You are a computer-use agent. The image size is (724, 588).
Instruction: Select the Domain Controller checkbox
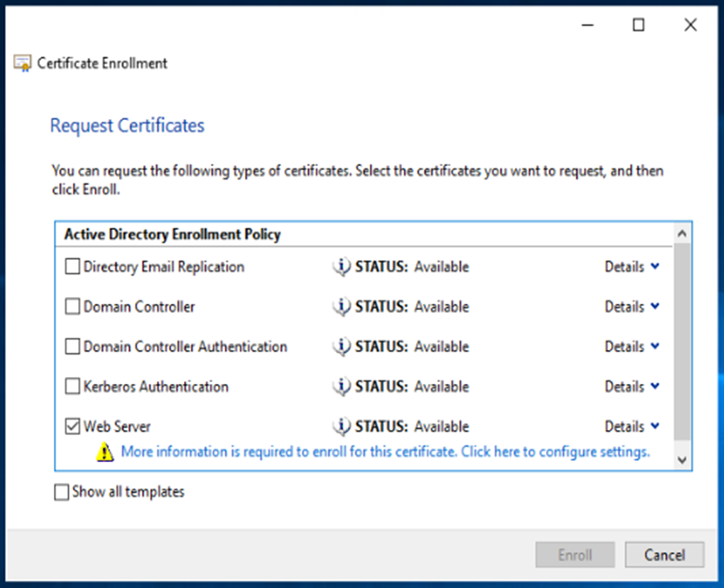73,307
